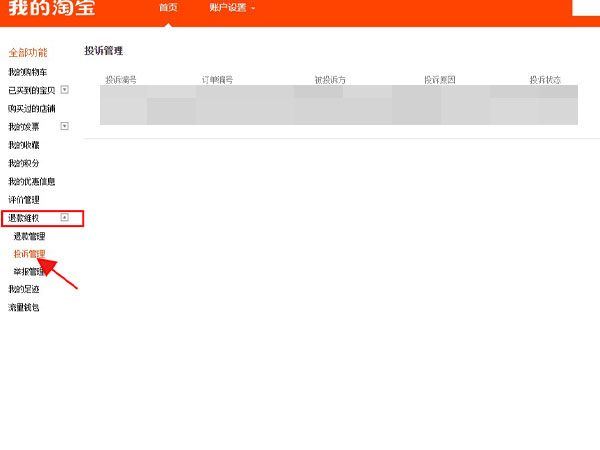Open 流量钱包 in the sidebar
The height and width of the screenshot is (450, 600).
(24, 307)
